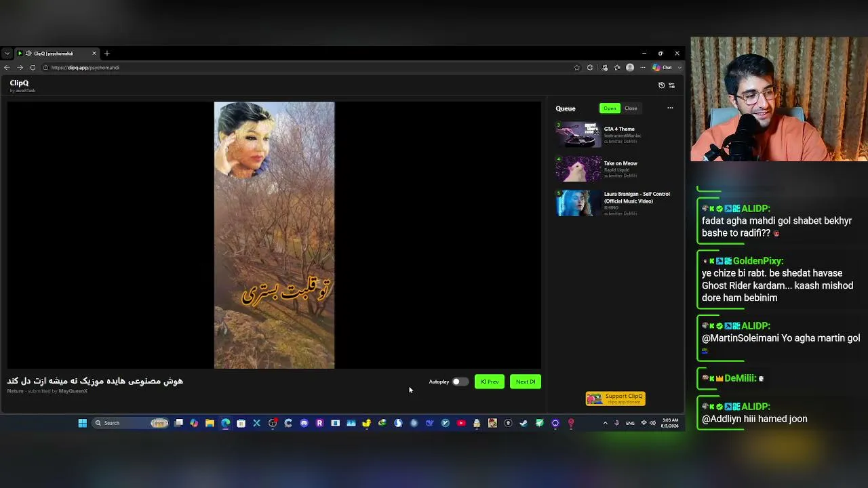Click the MayQueenX submitter name
This screenshot has width=868, height=488.
click(73, 391)
